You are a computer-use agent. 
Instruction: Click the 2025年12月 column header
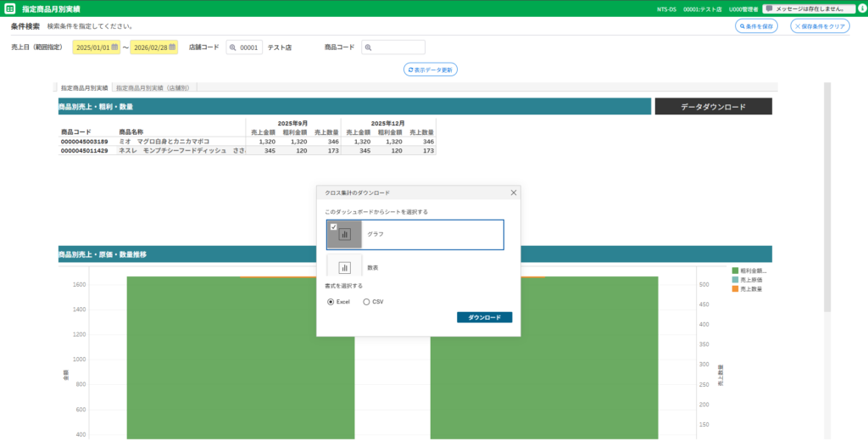[x=388, y=123]
